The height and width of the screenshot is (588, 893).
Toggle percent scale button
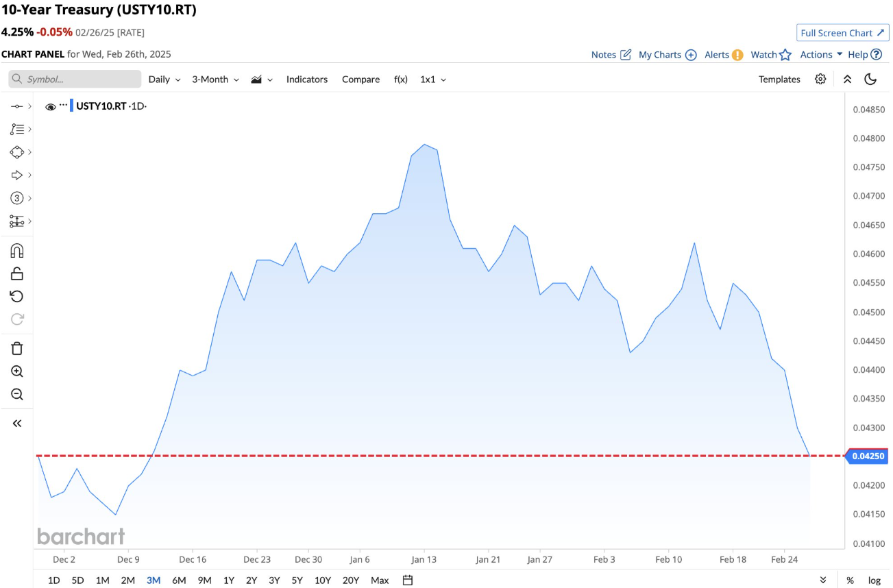pyautogui.click(x=850, y=580)
